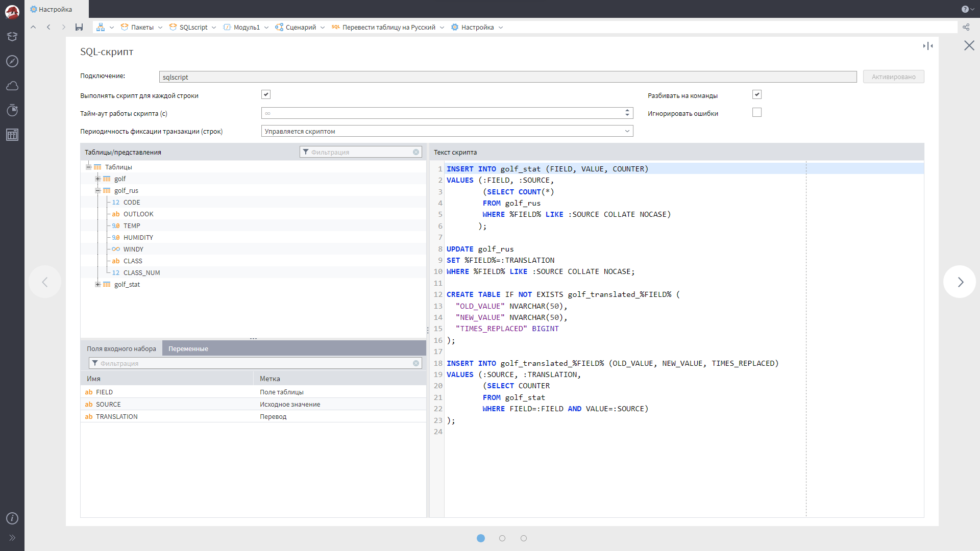Open the help question mark menu

[965, 9]
